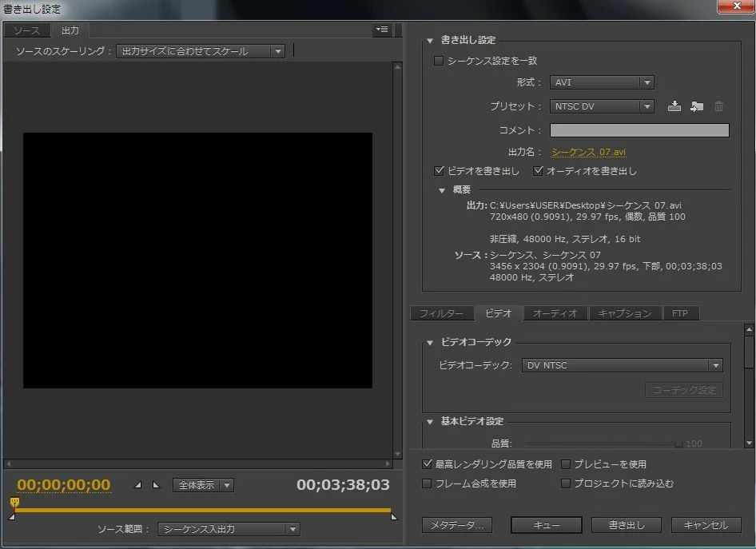Screen dimensions: 756x549
Task: Click the import preset icon
Action: (x=696, y=106)
